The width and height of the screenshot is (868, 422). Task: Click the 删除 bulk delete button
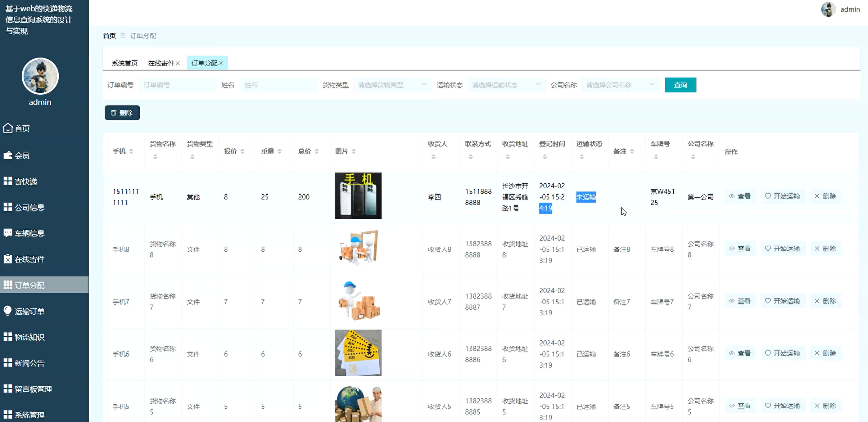point(122,113)
